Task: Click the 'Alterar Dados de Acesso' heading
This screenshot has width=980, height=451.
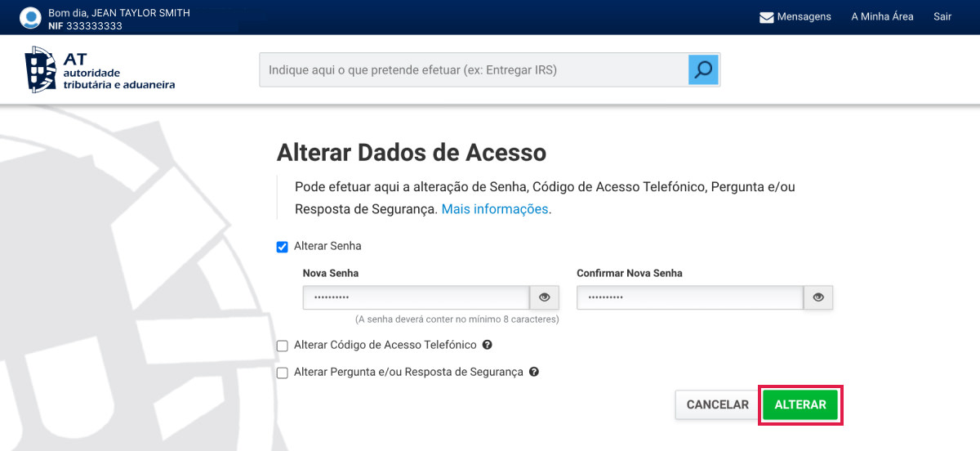Action: (x=412, y=152)
